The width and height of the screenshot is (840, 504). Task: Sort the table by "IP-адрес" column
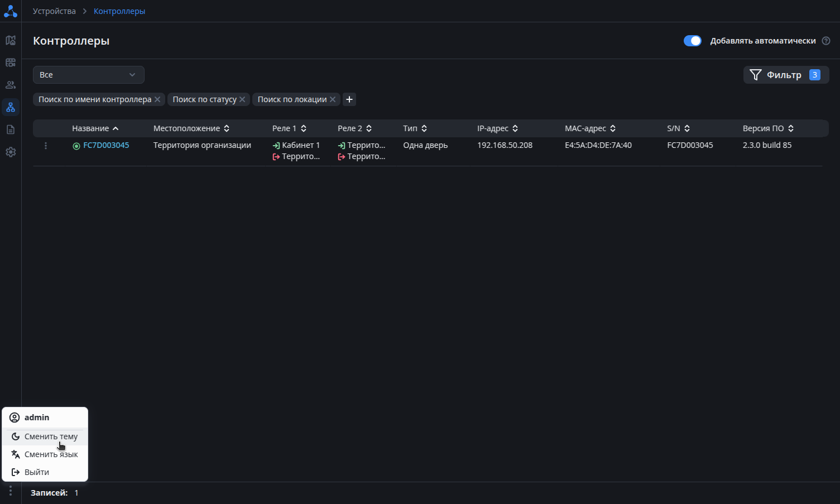[497, 128]
